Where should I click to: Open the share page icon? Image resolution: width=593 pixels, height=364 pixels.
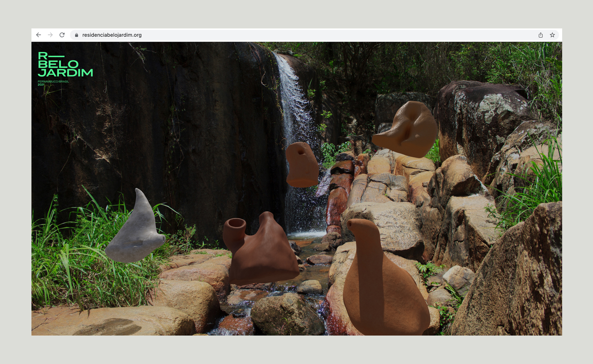click(541, 35)
